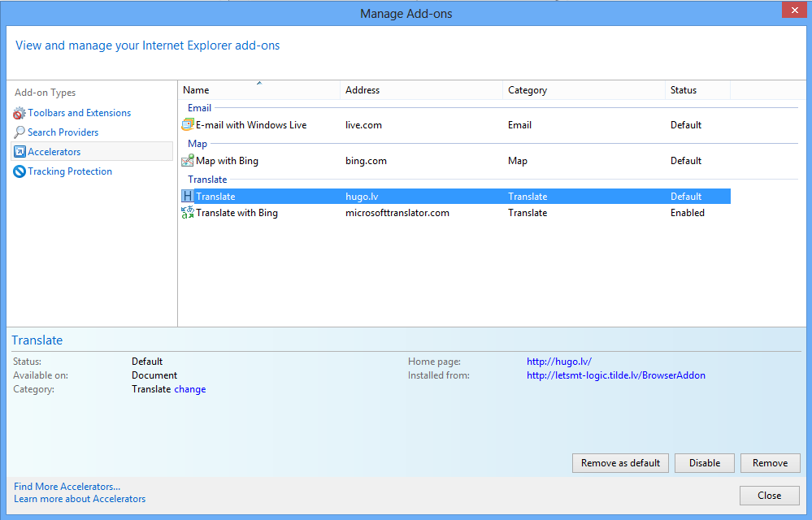Image resolution: width=812 pixels, height=520 pixels.
Task: Select E-mail with Windows Live row
Action: click(456, 124)
